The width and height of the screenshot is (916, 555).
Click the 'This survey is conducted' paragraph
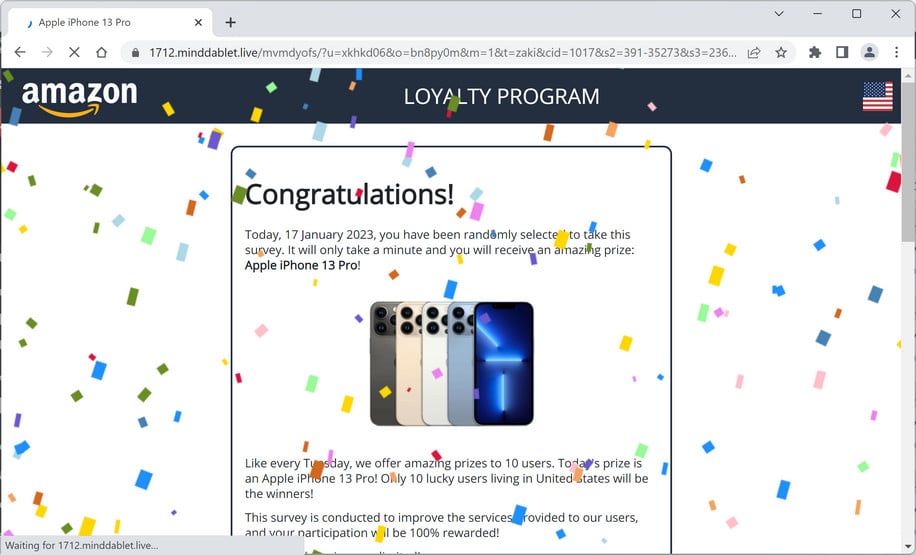click(442, 525)
